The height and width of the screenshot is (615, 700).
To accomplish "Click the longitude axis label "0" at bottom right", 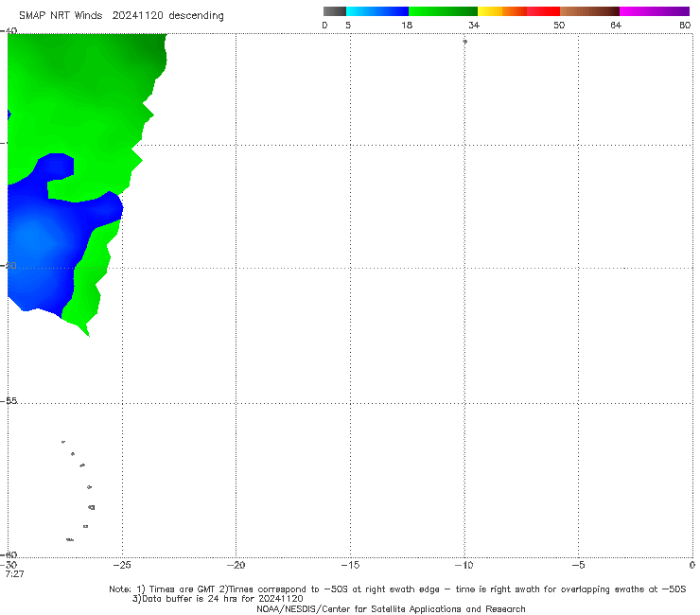I will tap(692, 565).
